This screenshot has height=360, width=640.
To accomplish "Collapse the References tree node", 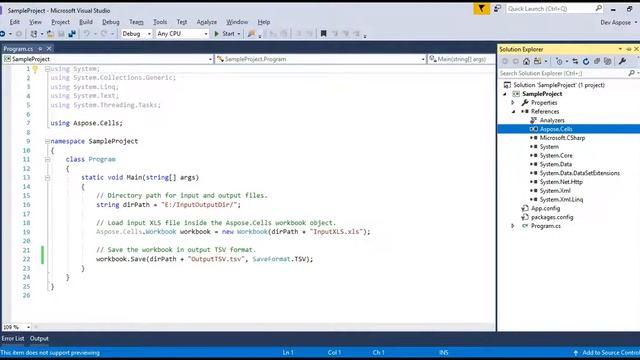I will pyautogui.click(x=513, y=111).
